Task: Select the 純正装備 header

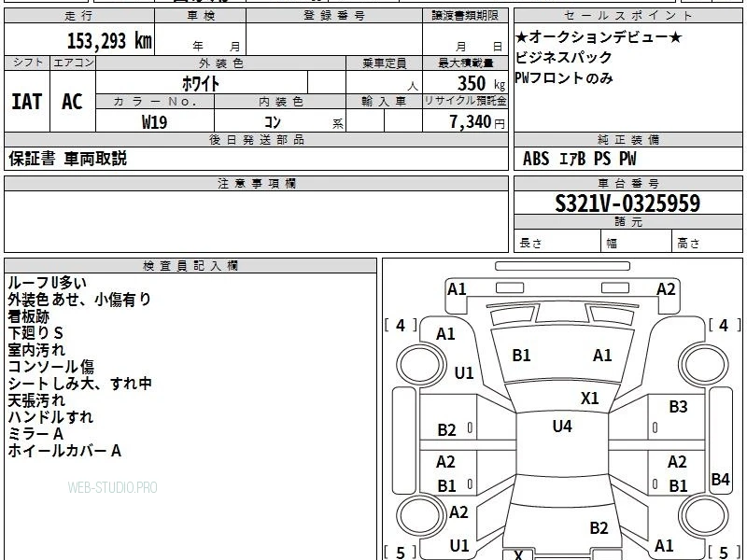Action: pyautogui.click(x=627, y=139)
